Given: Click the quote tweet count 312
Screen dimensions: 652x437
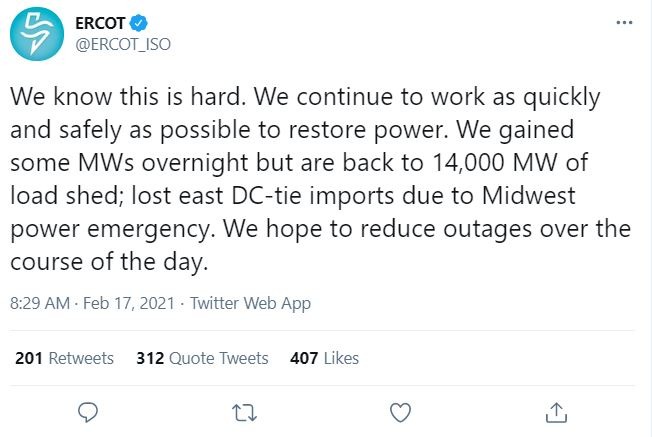Looking at the screenshot, I should point(150,358).
